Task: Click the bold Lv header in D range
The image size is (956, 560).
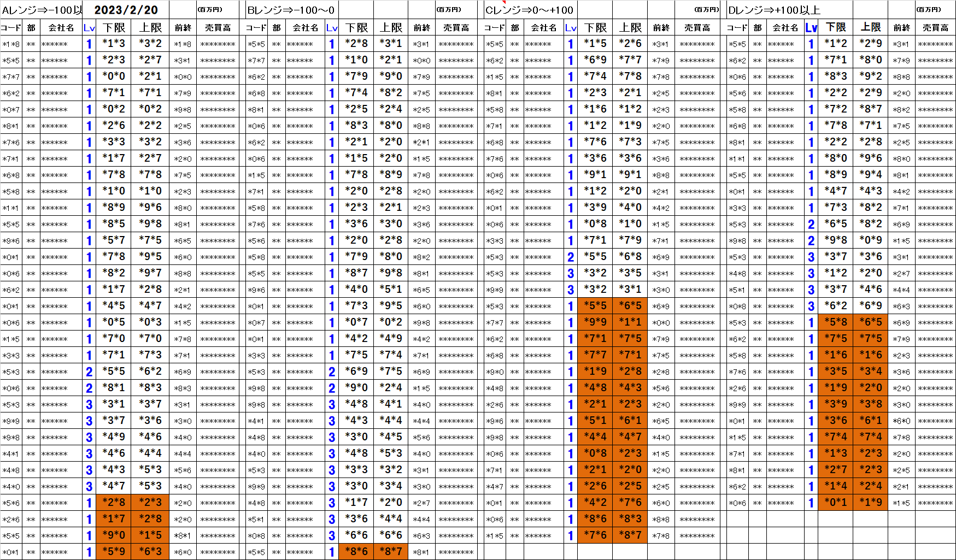Action: pos(811,27)
